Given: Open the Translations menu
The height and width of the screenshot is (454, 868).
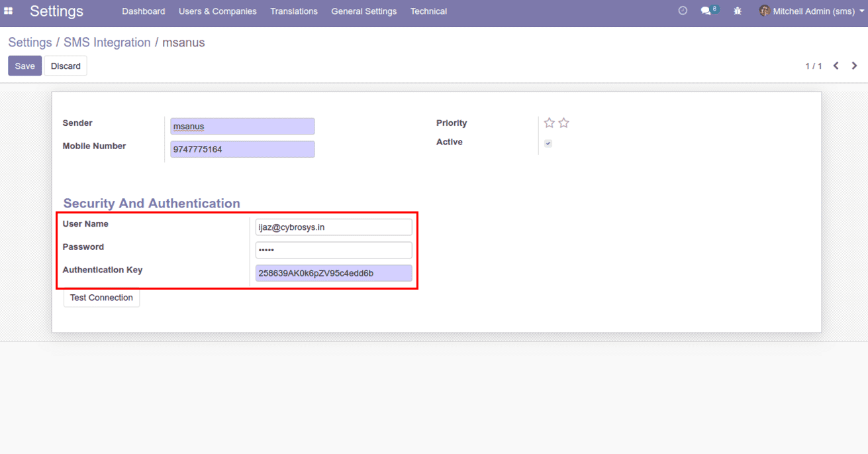Looking at the screenshot, I should [x=294, y=11].
